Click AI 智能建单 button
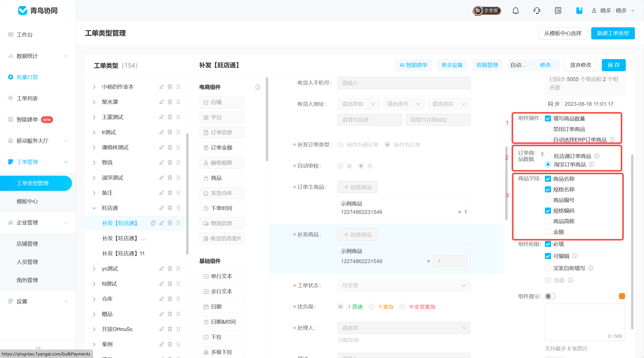Viewport: 644px width, 358px height. pos(413,65)
